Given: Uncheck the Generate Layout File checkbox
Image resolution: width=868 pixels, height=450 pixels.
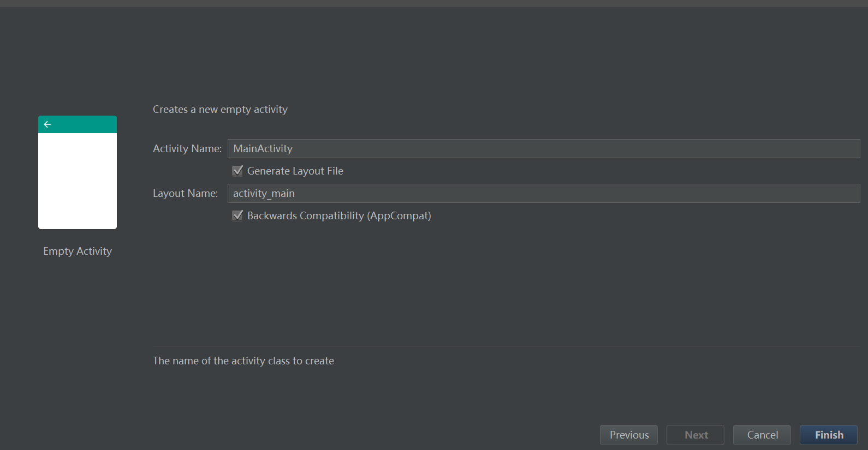Looking at the screenshot, I should [237, 171].
